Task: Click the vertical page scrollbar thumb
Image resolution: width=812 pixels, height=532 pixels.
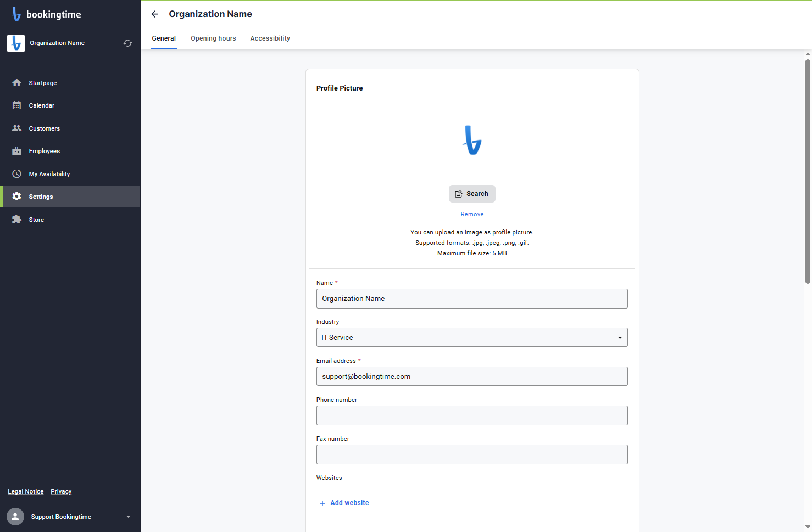Action: tap(808, 171)
